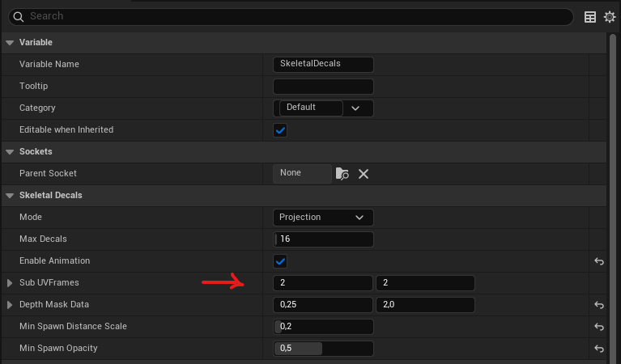
Task: Click the search magnifier icon
Action: [19, 17]
